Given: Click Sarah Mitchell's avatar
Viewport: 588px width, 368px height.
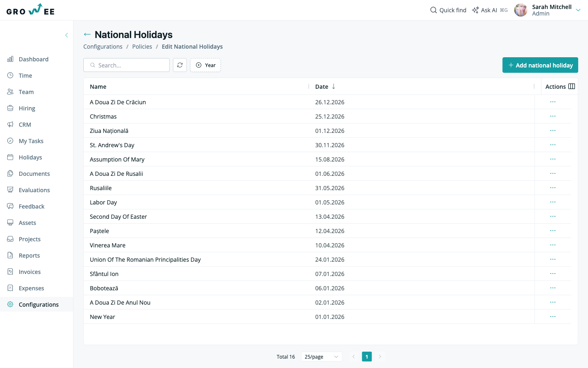Looking at the screenshot, I should 521,10.
